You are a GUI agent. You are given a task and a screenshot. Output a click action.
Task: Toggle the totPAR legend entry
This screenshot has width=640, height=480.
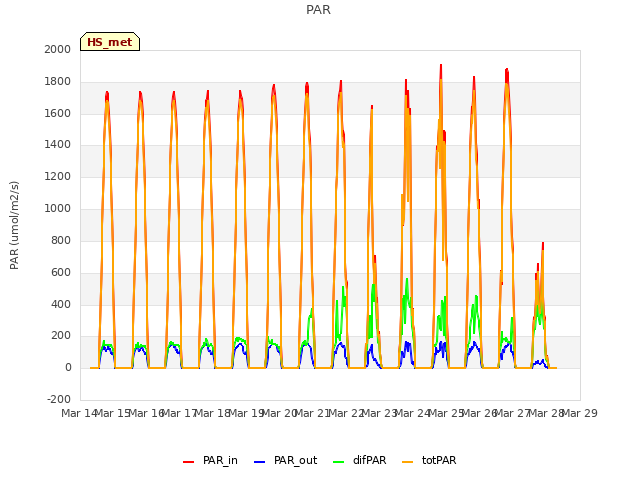(429, 460)
